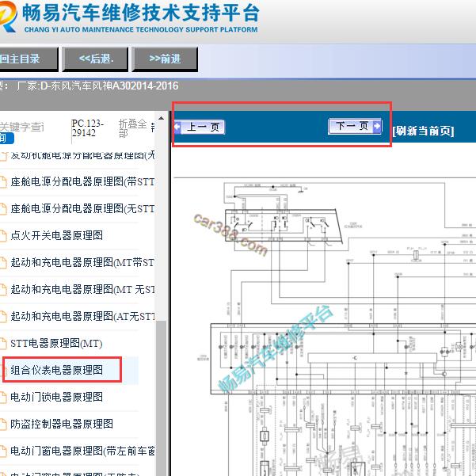The width and height of the screenshot is (476, 476).
Task: Click document icon beside 起动和充电电器原理图(AT无STT)
Action: coord(3,317)
